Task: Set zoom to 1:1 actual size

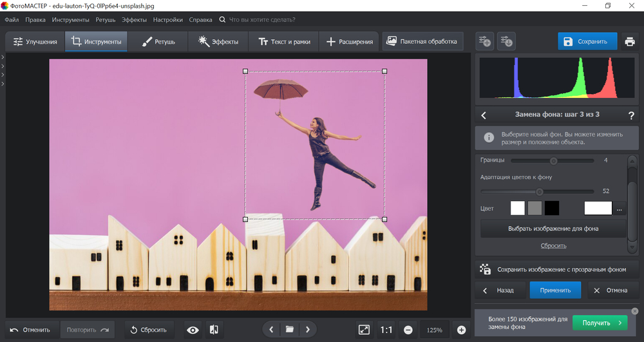Action: click(386, 330)
